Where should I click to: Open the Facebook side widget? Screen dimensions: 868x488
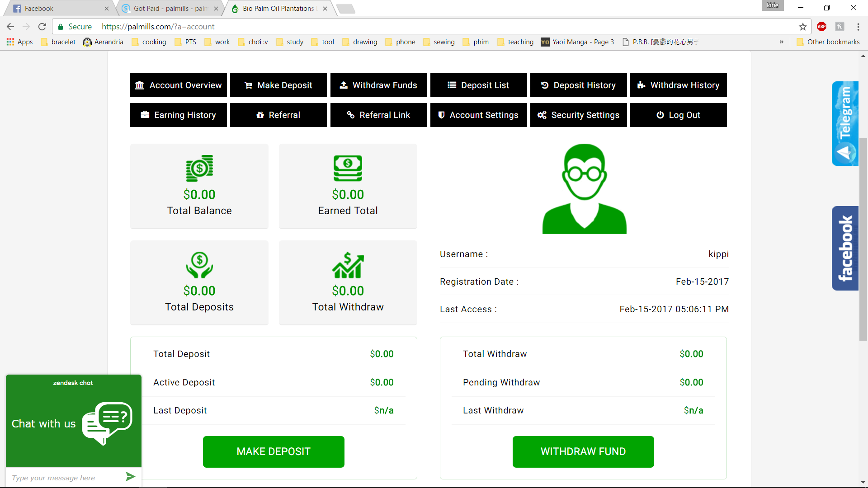pos(844,248)
